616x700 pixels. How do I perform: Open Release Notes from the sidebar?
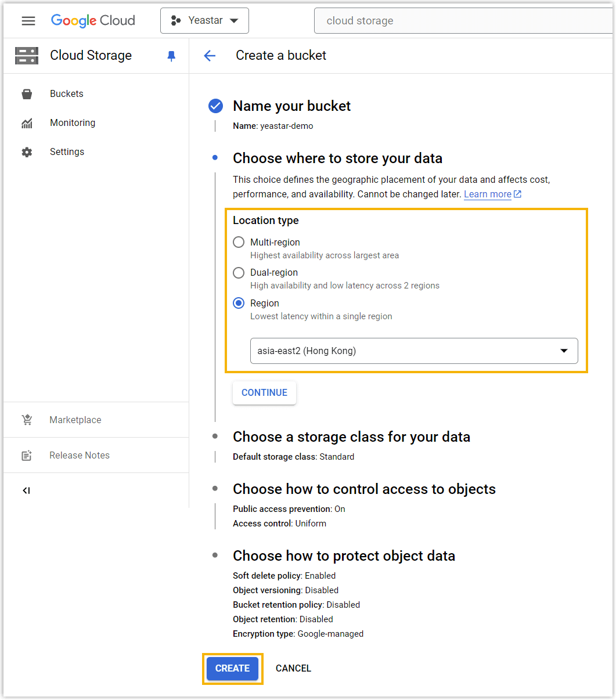tap(79, 455)
